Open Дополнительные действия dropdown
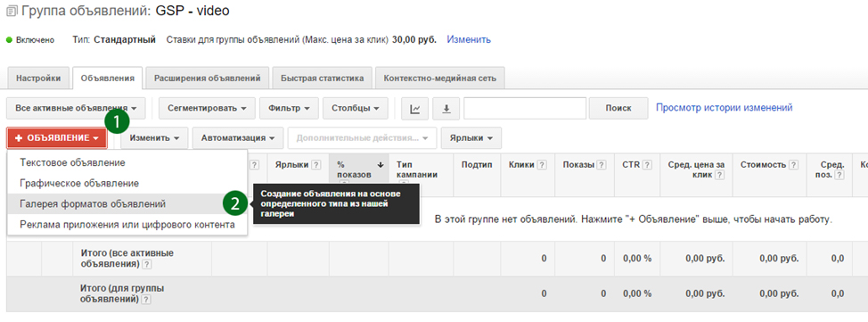This screenshot has width=868, height=322. point(362,138)
